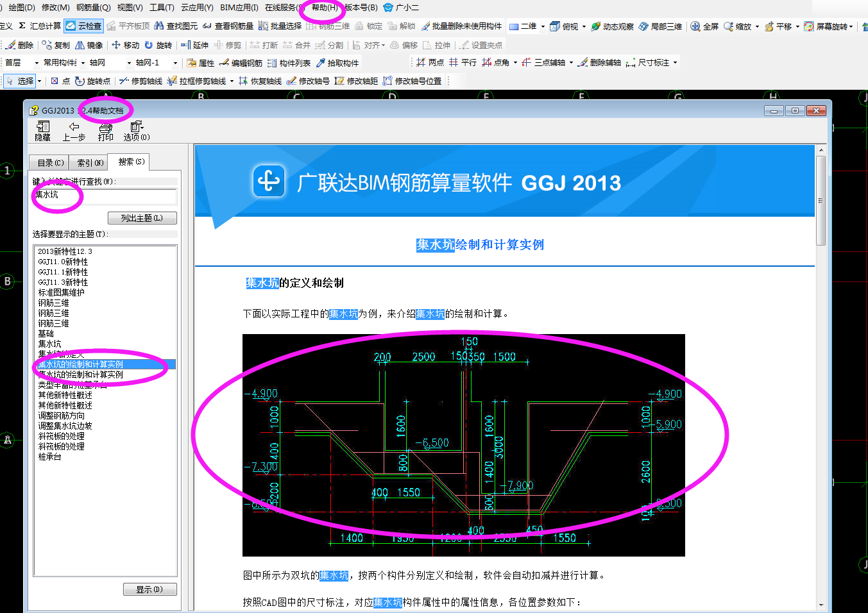Select the 镜像 mirror tool

(x=89, y=45)
